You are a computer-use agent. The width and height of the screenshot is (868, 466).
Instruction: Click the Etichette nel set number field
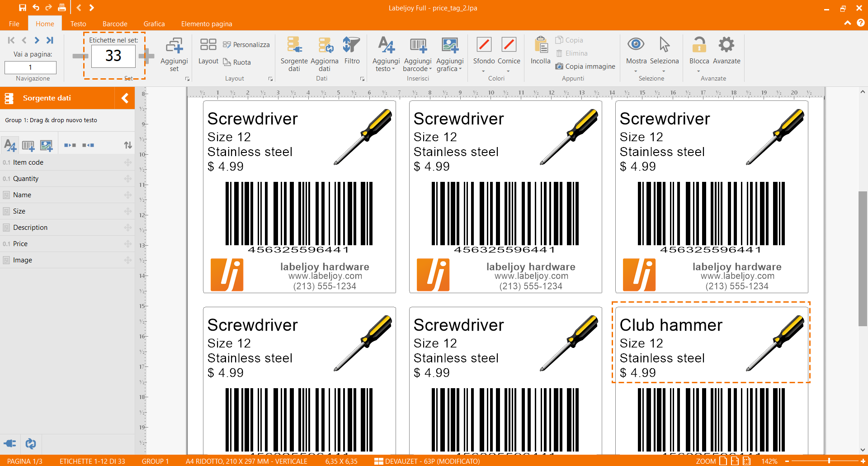coord(113,56)
